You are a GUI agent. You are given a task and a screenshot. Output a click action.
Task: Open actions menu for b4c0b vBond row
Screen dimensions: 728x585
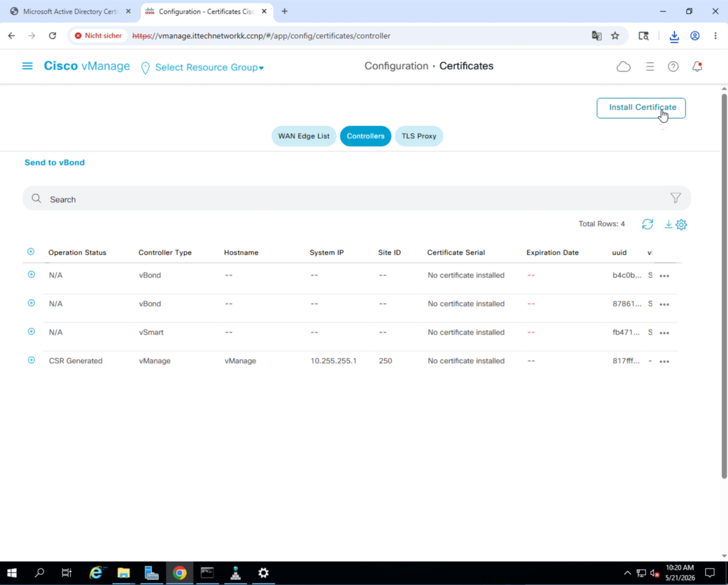pos(664,276)
